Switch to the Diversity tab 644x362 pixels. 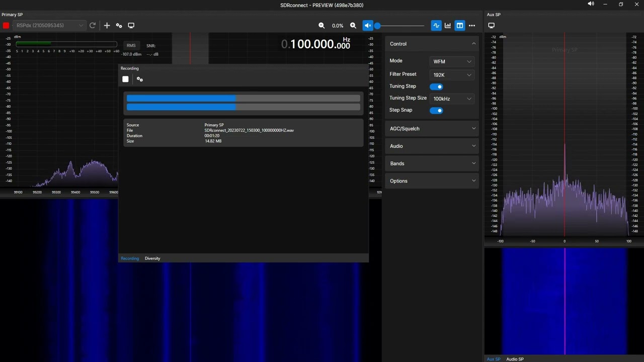click(152, 258)
